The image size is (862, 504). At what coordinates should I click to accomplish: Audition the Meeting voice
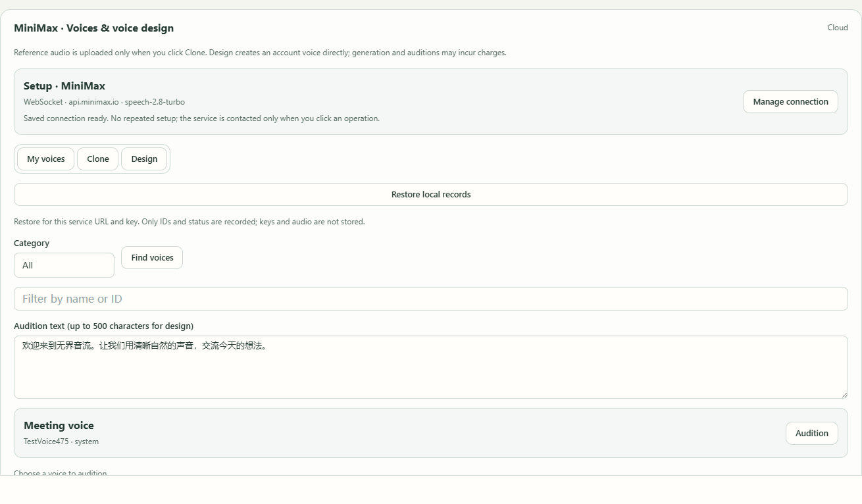pos(811,433)
